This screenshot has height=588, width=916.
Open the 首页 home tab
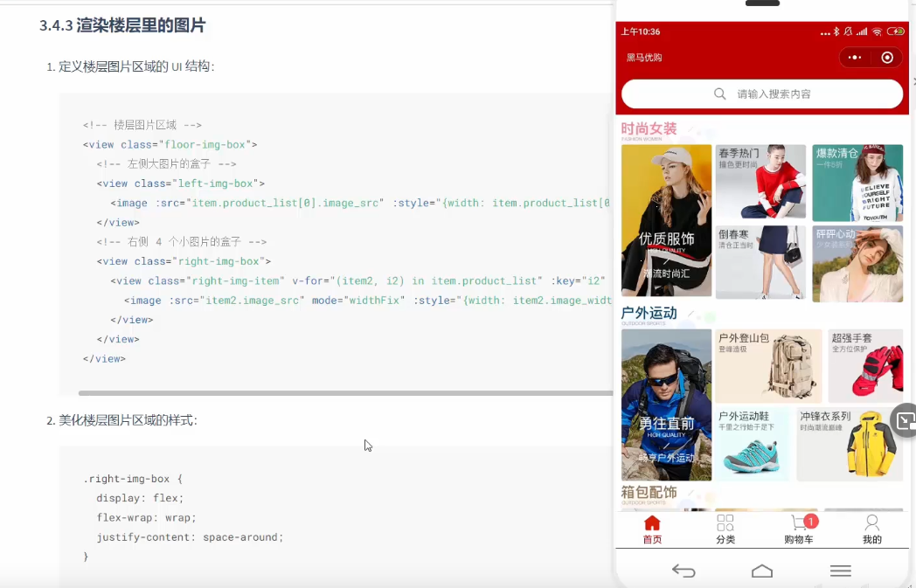652,529
